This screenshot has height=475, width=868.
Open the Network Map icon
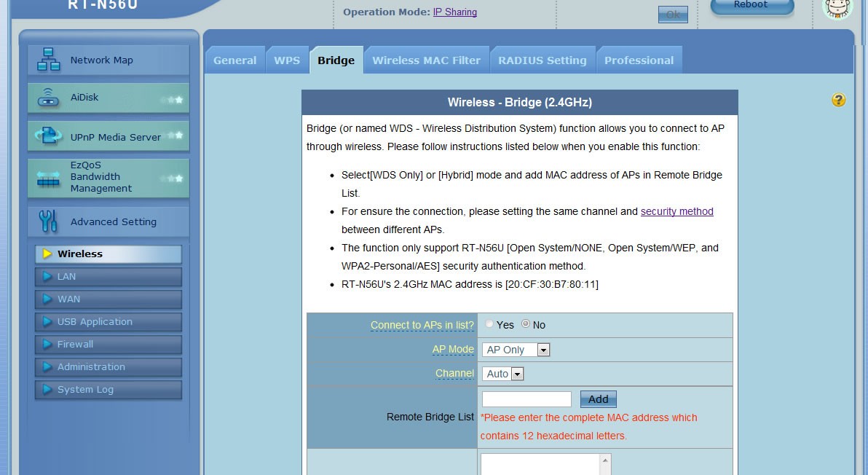tap(48, 59)
